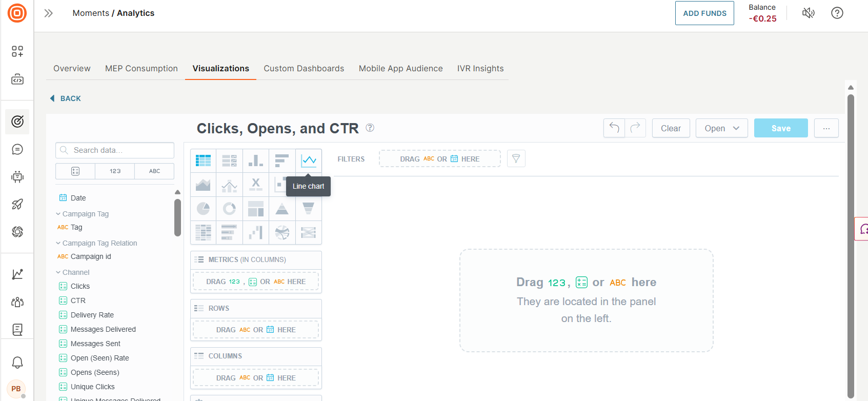Expand the left navigation with double chevron

[x=49, y=13]
